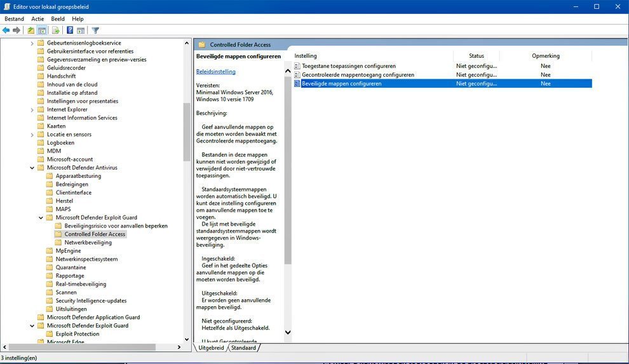Click the grey Forward arrow in toolbar
The height and width of the screenshot is (364, 629).
[x=17, y=30]
